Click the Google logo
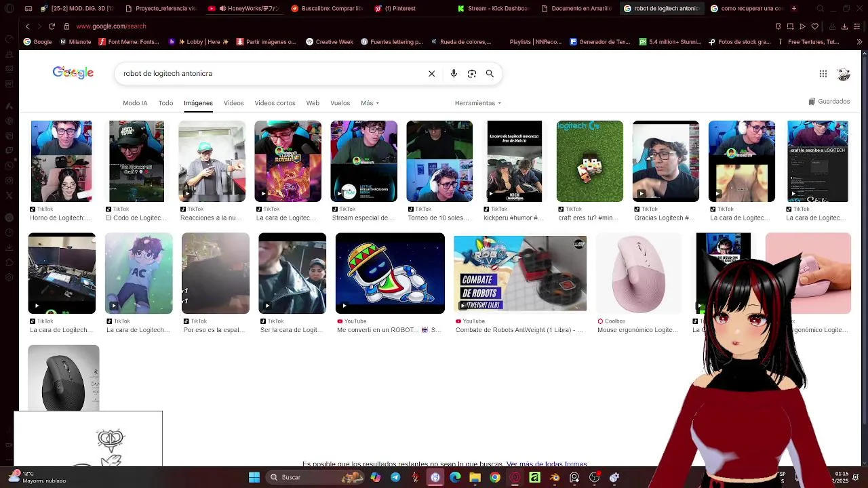Image resolution: width=868 pixels, height=488 pixels. tap(73, 73)
